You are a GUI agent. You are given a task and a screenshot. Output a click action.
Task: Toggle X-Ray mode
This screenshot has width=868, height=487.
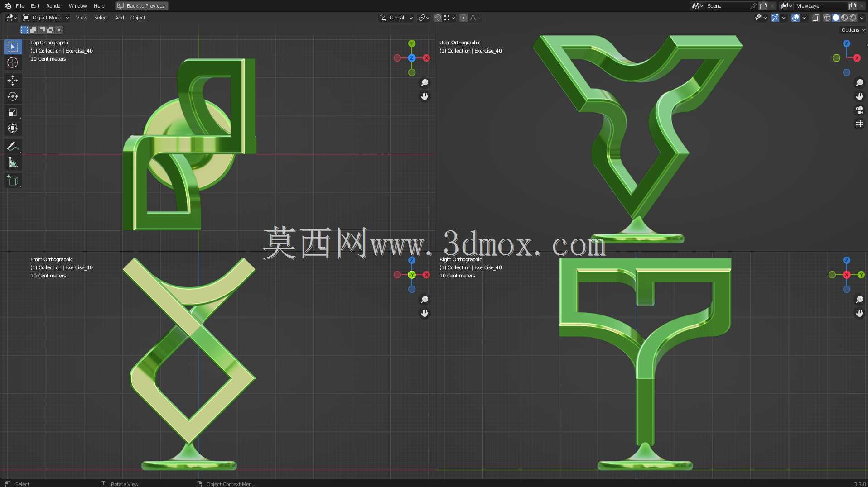[x=815, y=18]
